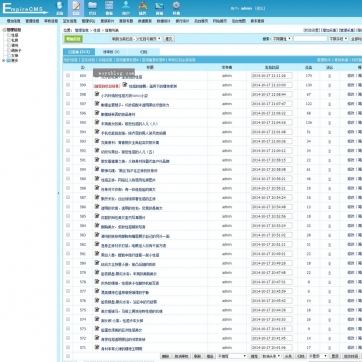The height and width of the screenshot is (362, 362).
Task: Tick the checkbox for row ID 589
Action: pyautogui.click(x=68, y=179)
